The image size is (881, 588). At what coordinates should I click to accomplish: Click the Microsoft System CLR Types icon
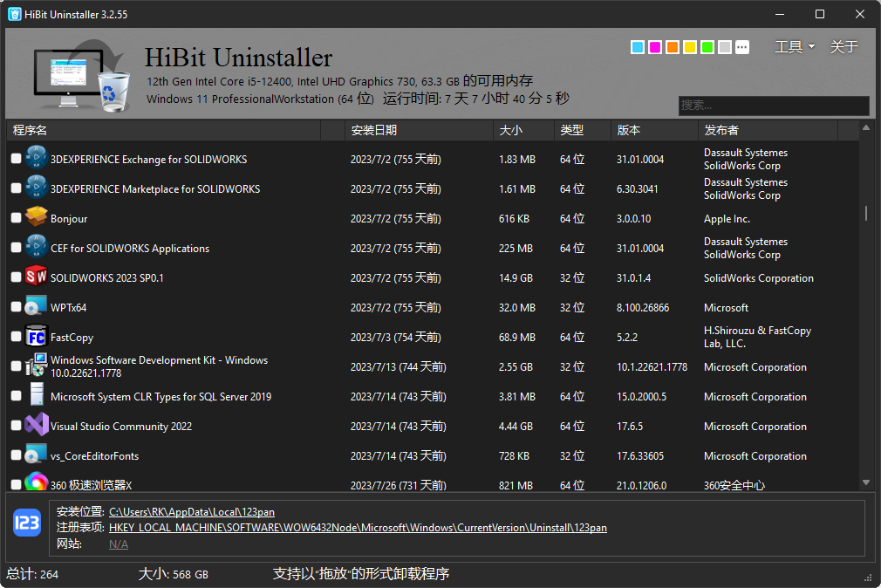36,396
